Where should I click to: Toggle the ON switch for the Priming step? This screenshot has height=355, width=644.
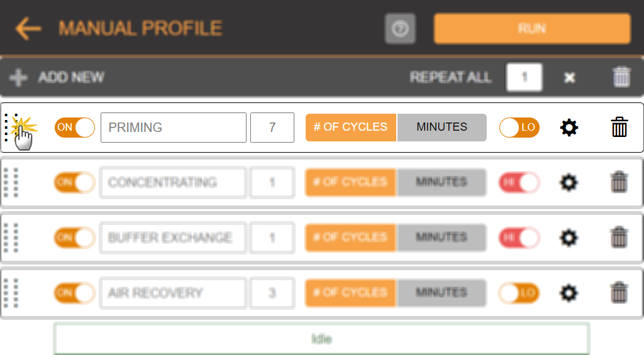(75, 128)
